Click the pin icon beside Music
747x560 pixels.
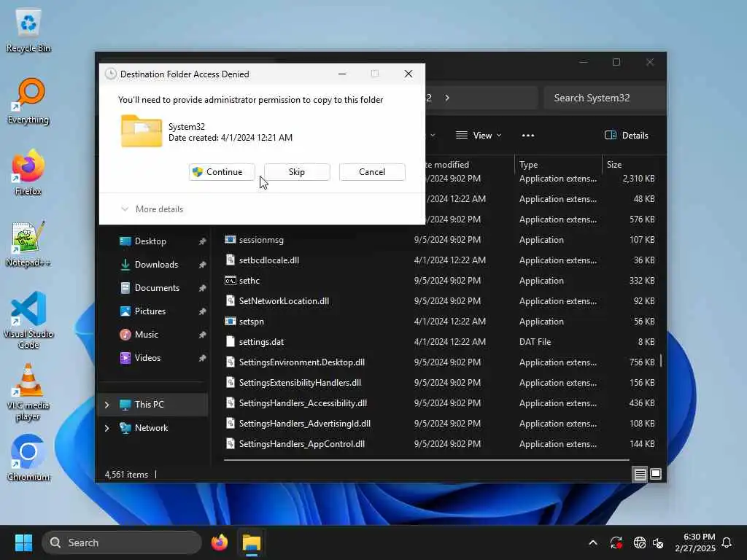click(x=203, y=335)
